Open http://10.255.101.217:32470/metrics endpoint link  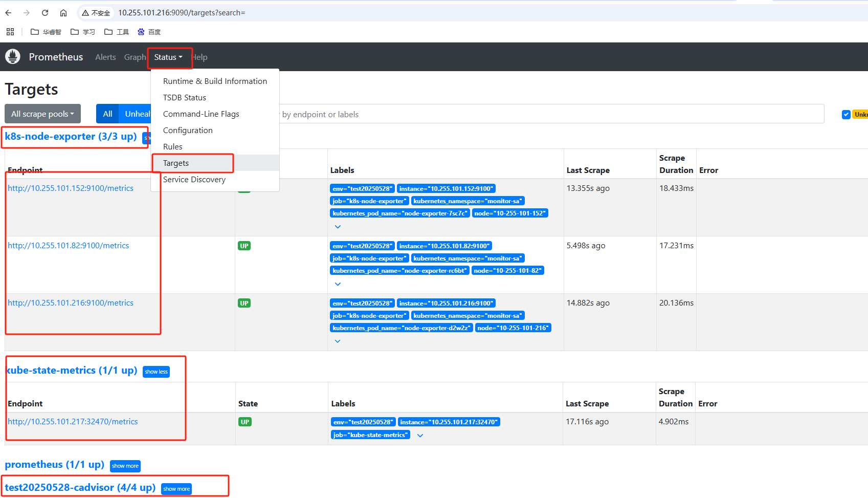(73, 422)
